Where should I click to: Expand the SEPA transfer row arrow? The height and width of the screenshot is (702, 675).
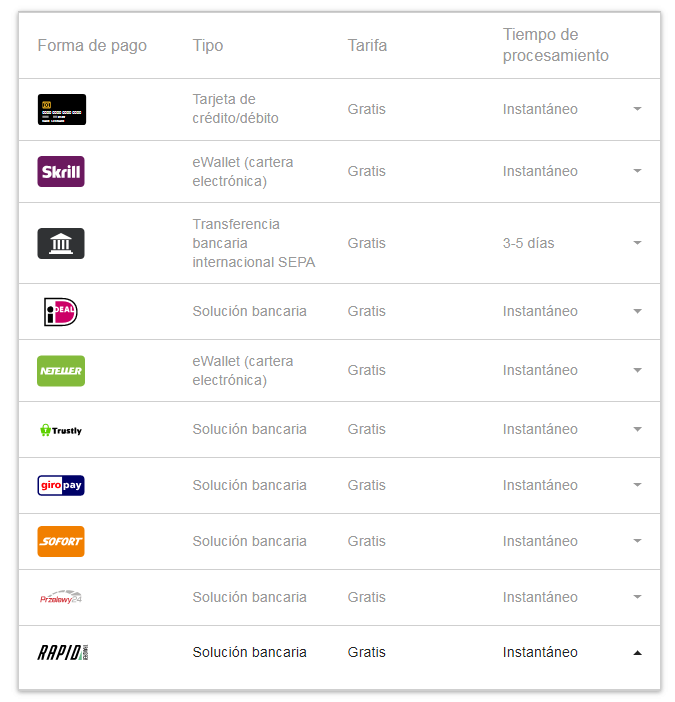tap(637, 243)
